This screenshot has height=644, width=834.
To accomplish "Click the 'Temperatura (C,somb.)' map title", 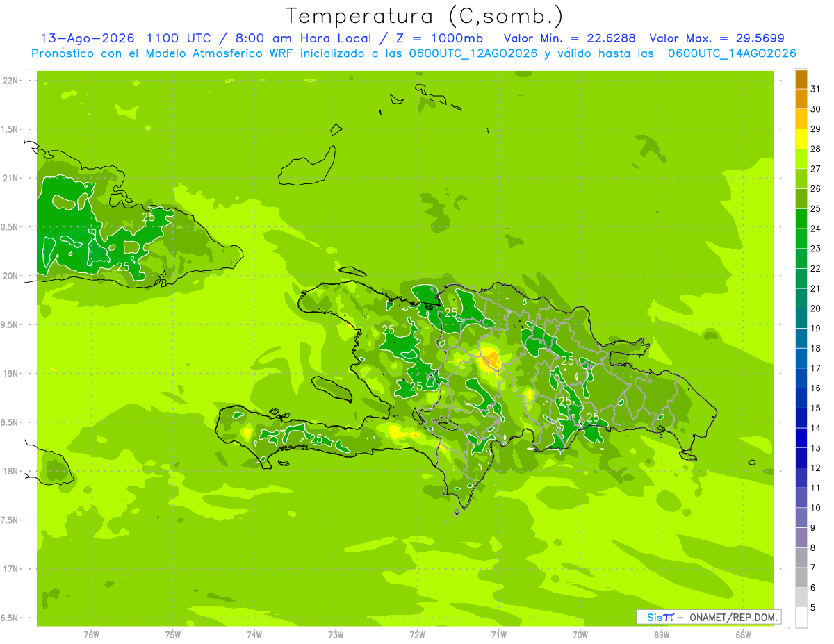I will pyautogui.click(x=424, y=17).
